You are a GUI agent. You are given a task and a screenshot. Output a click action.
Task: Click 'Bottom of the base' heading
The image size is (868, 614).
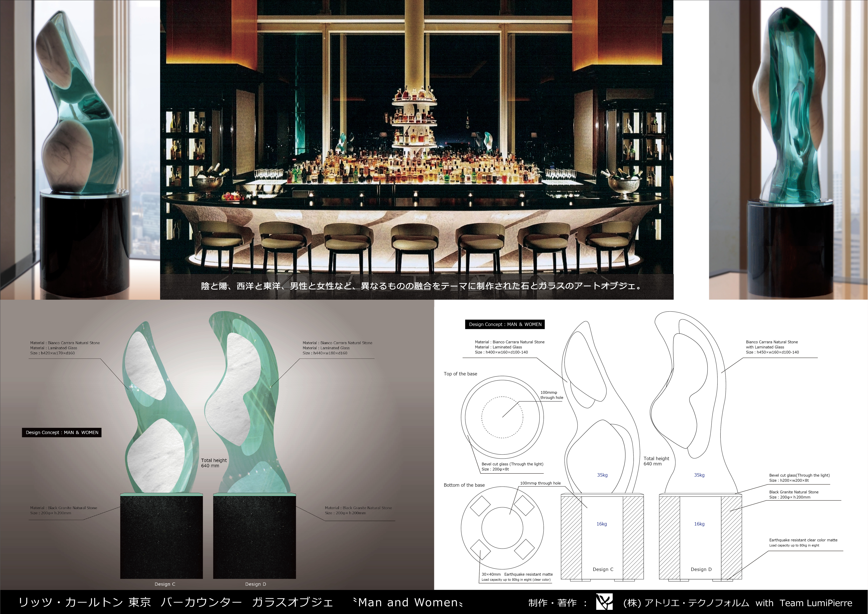coord(464,485)
